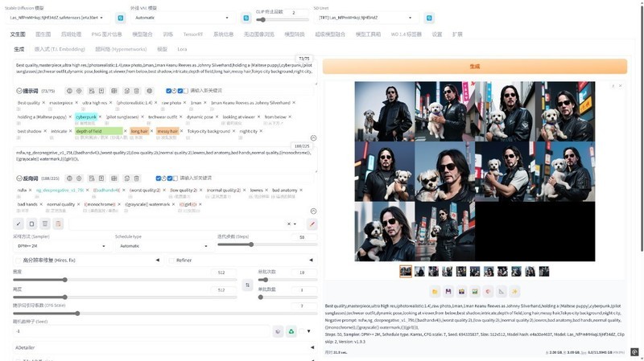The height and width of the screenshot is (361, 644).
Task: Reuse last seed with recycle icon
Action: pos(291,331)
